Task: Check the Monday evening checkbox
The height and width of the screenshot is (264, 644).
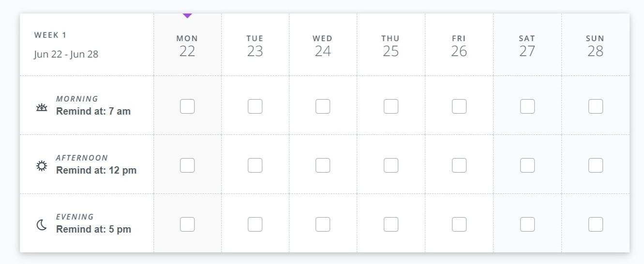Action: [x=187, y=224]
